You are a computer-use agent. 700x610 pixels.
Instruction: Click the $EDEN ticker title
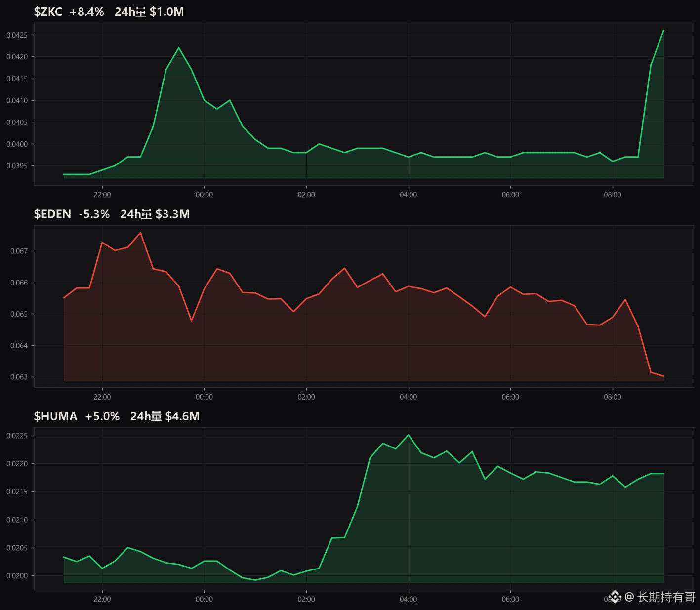(52, 214)
